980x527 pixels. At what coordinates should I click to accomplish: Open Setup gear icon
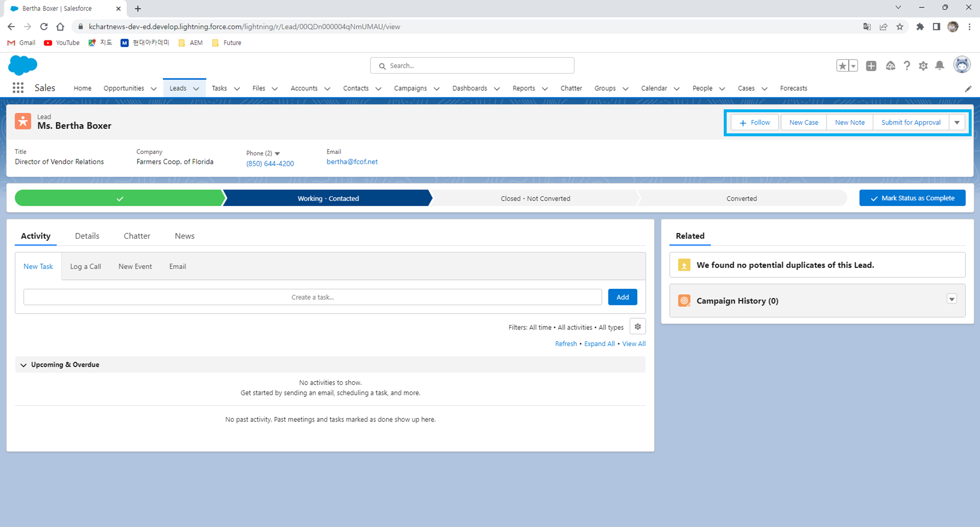(923, 66)
